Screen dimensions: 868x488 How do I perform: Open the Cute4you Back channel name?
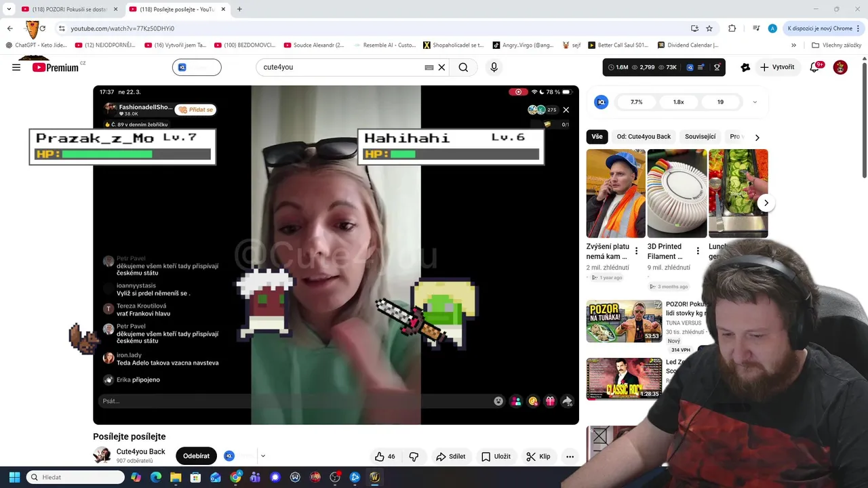coord(140,451)
